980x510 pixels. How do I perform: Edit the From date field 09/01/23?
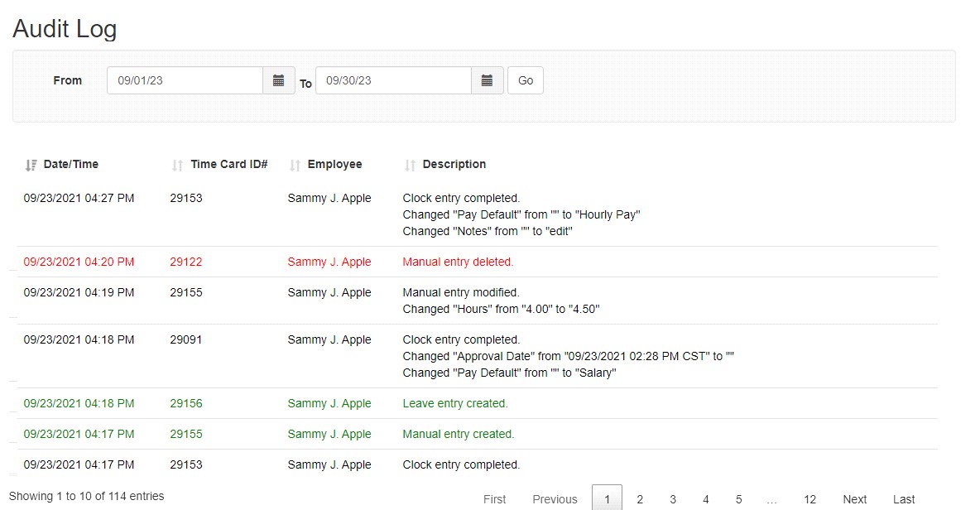coord(185,80)
